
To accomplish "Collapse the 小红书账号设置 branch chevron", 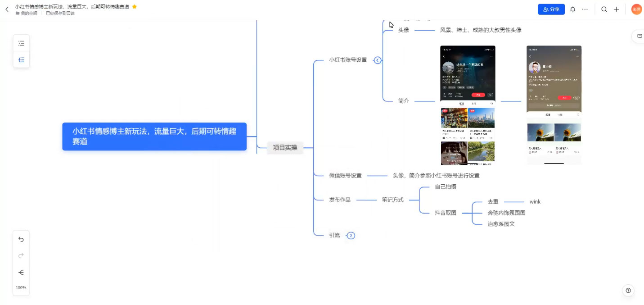I will tap(378, 59).
